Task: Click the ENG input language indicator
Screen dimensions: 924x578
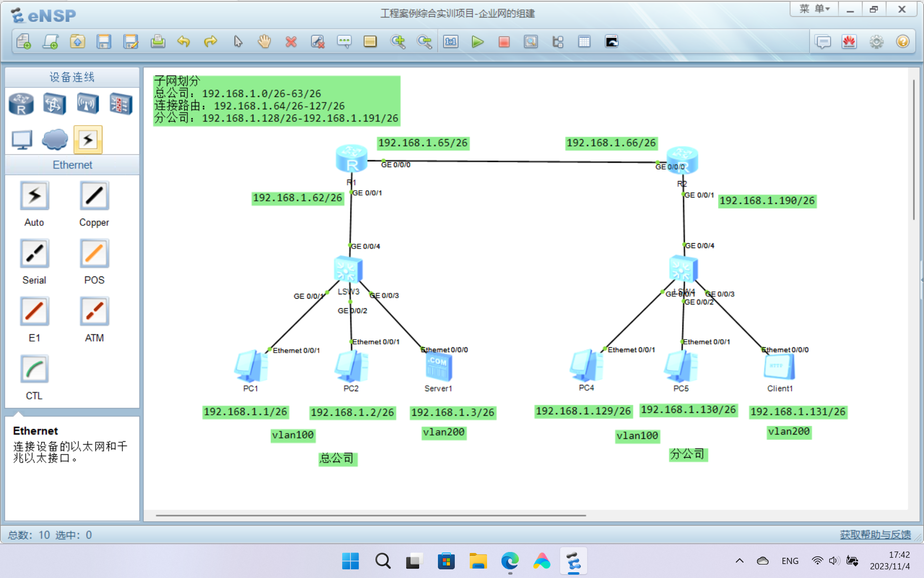Action: (790, 561)
